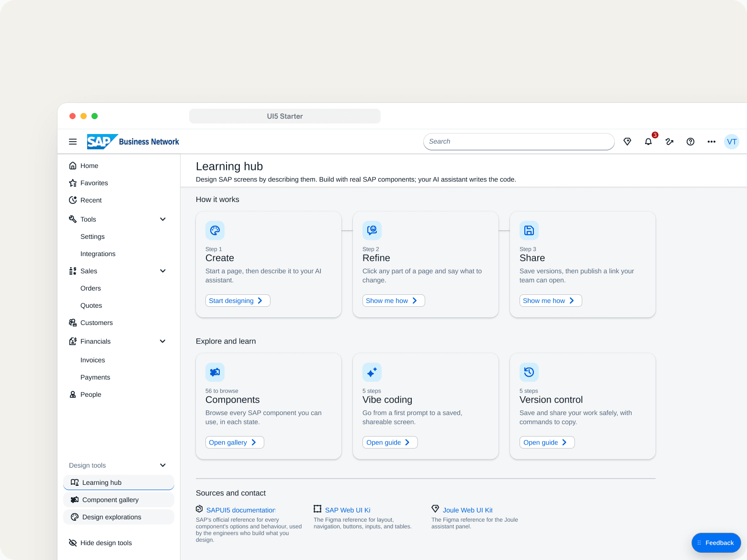Open the hamburger navigation menu
The image size is (747, 560).
click(x=73, y=142)
